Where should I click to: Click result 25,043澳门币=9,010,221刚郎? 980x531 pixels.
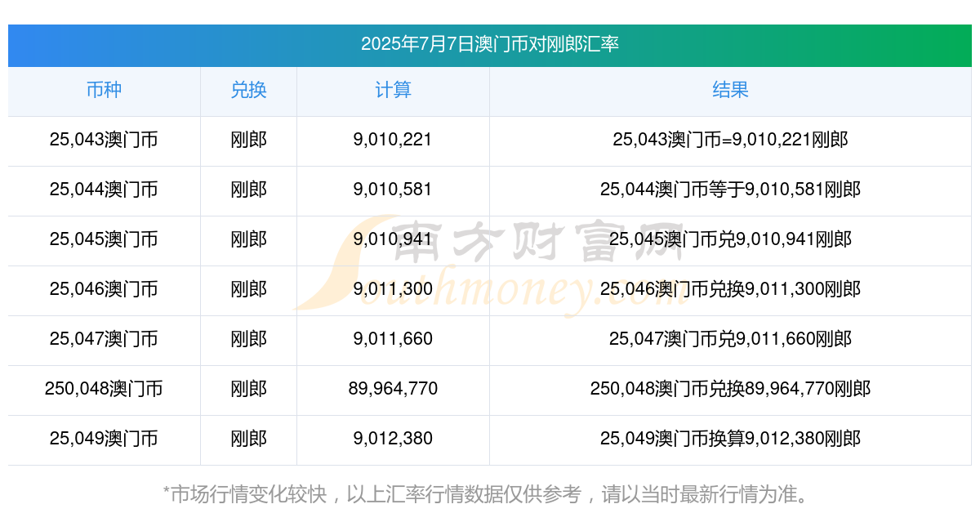coord(730,140)
